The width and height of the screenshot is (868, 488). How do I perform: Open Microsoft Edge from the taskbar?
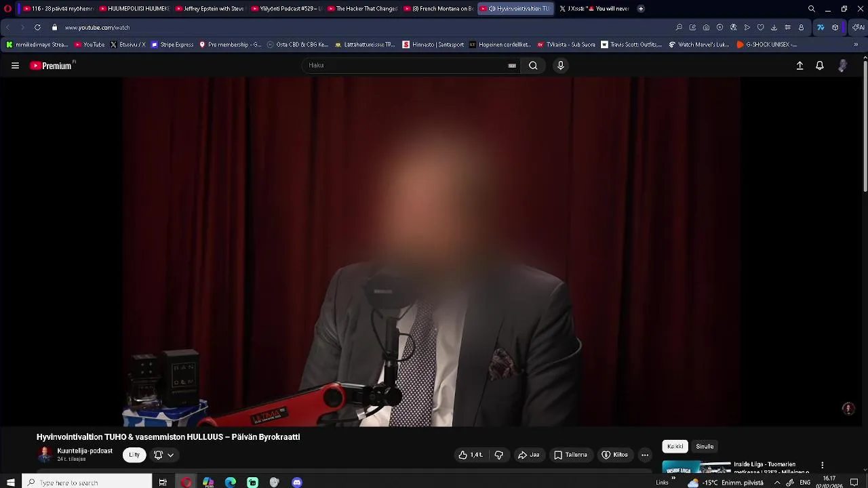[x=231, y=483]
